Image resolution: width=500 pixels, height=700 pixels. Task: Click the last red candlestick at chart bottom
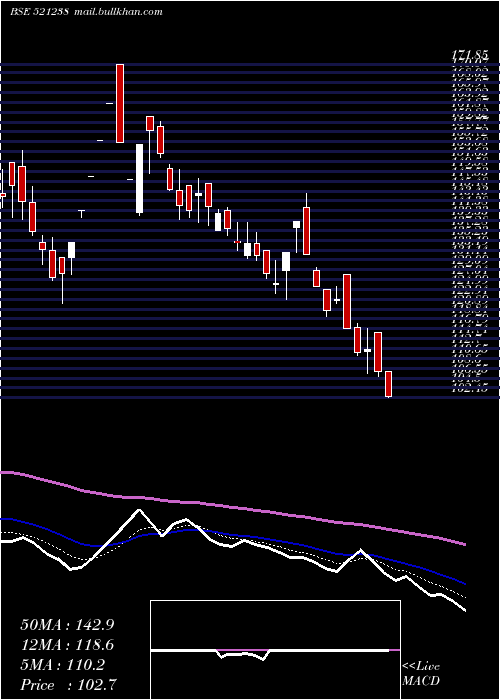pyautogui.click(x=388, y=384)
